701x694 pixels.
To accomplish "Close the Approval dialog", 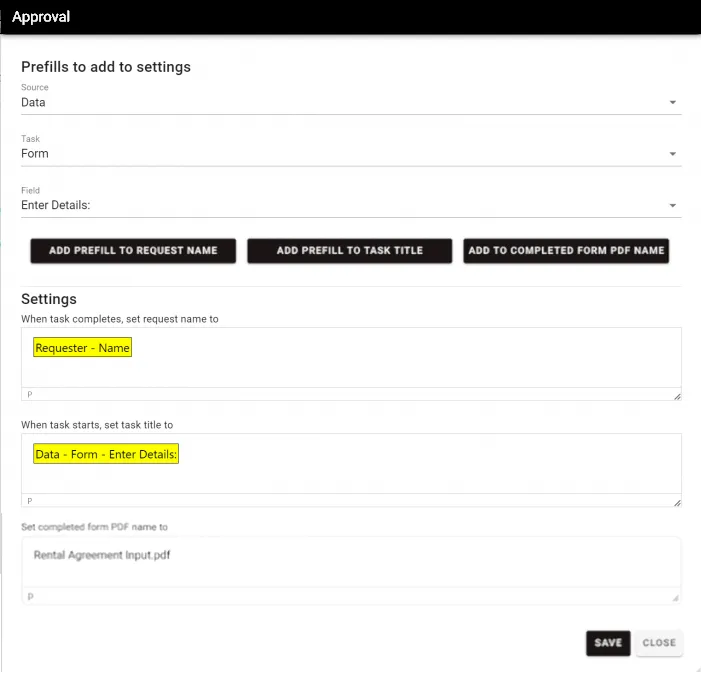I will (659, 643).
